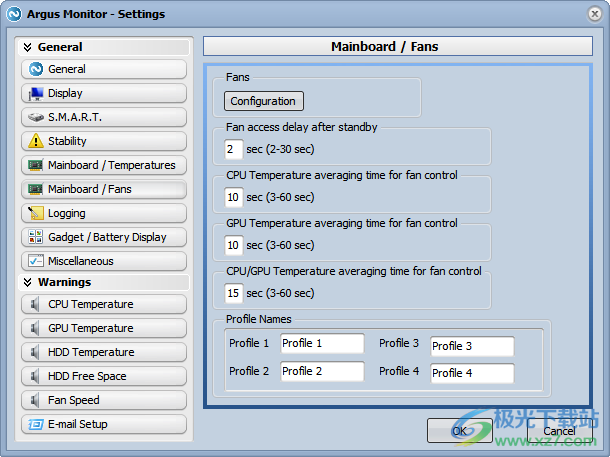Click the fans Configuration button
610x457 pixels.
coord(263,101)
